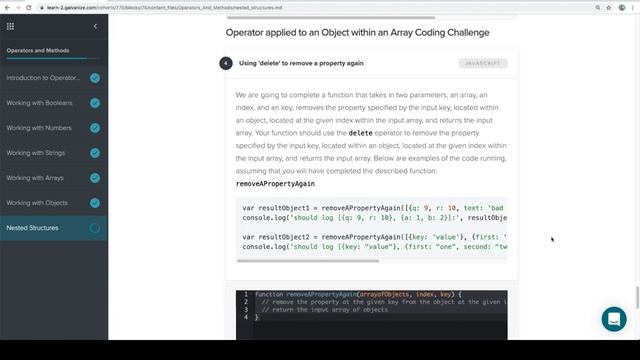Click the page vertical scrollbar thumb
The image size is (640, 360).
point(637,298)
